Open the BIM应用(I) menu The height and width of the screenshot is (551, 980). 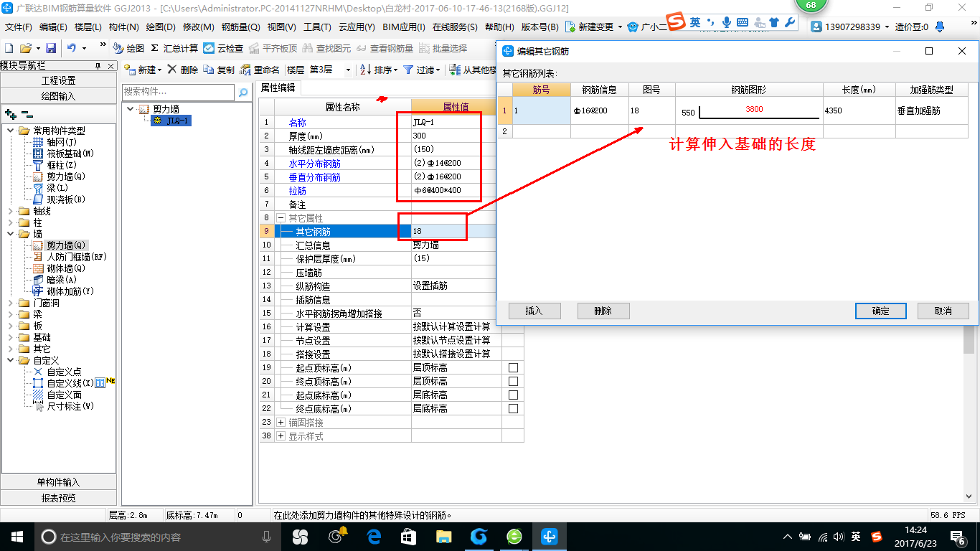click(x=404, y=27)
